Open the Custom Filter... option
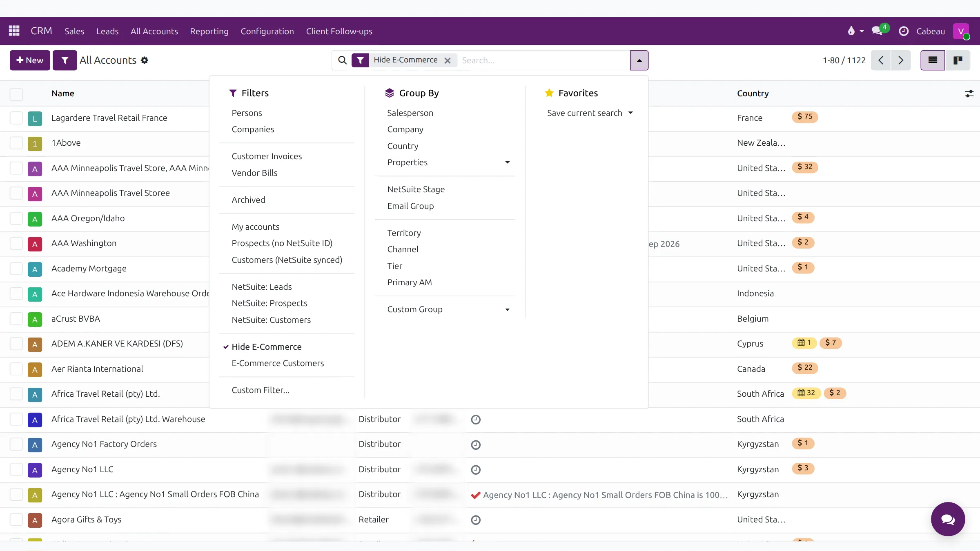 260,390
